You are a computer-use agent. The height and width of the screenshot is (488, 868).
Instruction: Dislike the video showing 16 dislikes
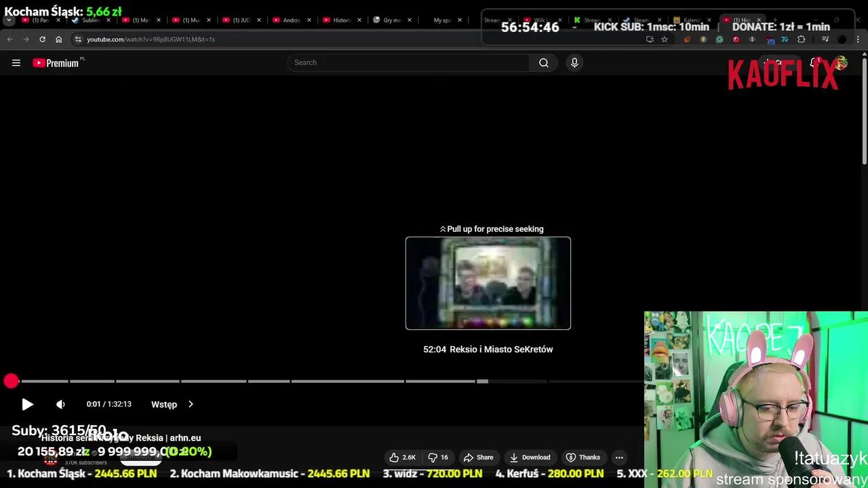[438, 457]
